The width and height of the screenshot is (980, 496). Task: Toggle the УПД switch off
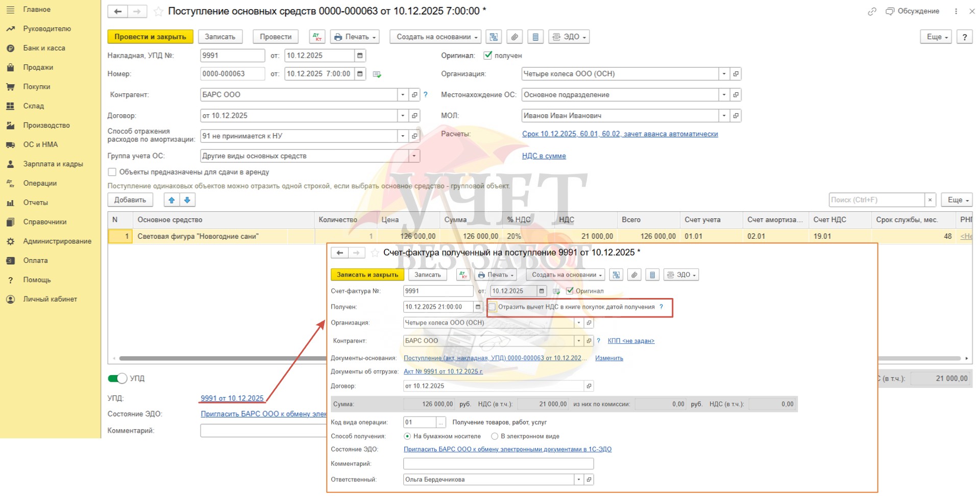117,378
